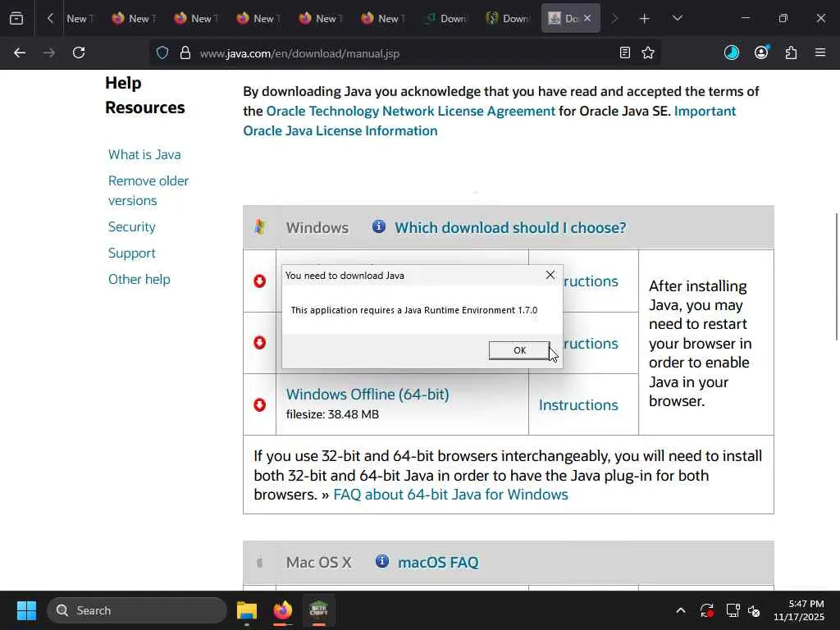Click the blue circular toolbar icon

731,52
